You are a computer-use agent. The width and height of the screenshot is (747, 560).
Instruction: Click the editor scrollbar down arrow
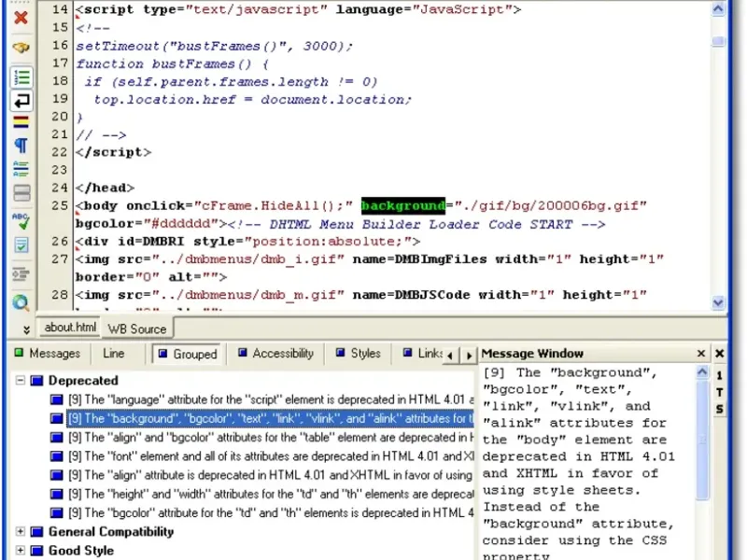click(x=718, y=301)
